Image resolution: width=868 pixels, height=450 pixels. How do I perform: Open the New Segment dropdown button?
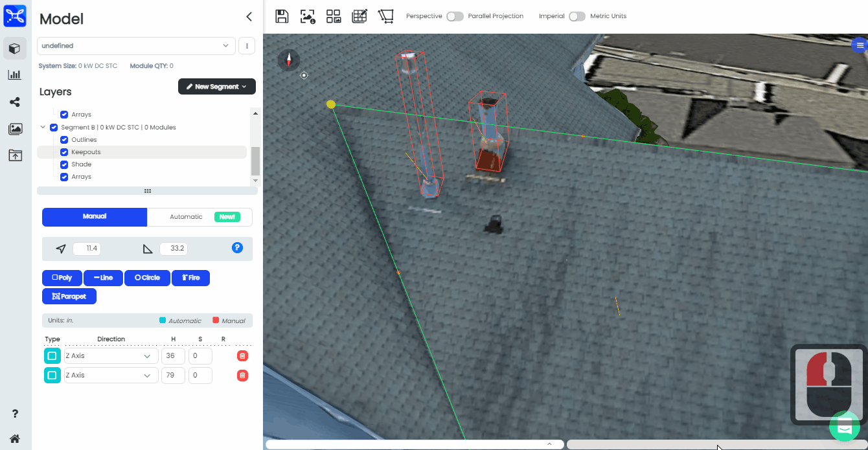pos(217,87)
